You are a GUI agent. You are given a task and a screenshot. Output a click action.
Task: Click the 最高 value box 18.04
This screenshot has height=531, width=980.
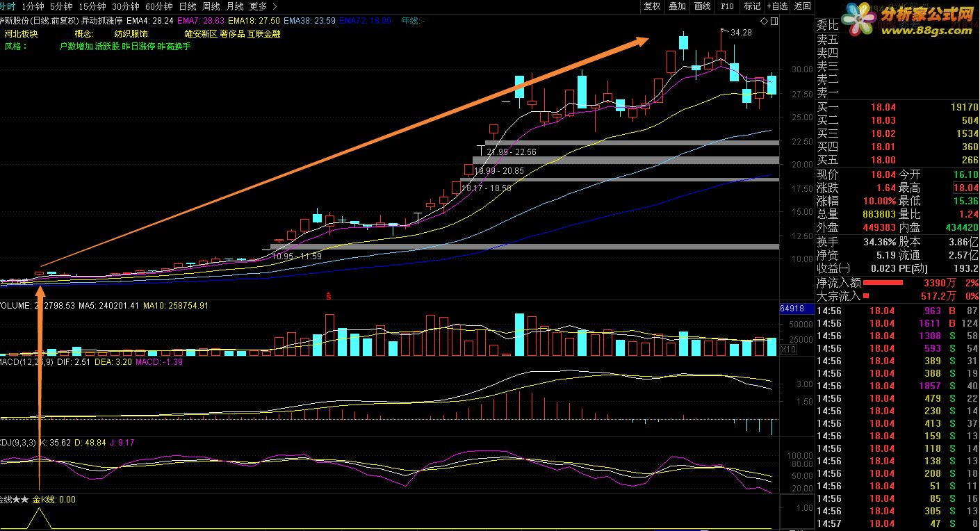[x=965, y=188]
